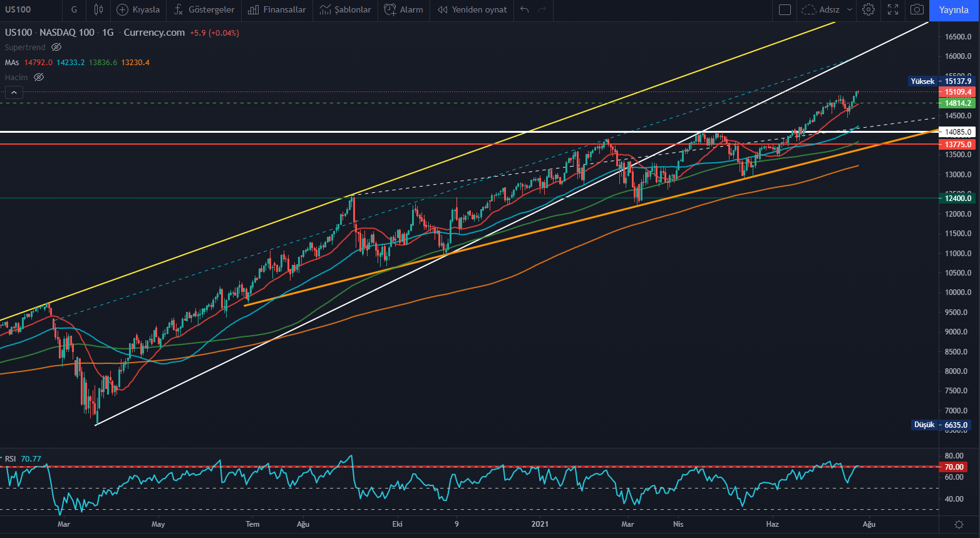Start Yeniden oynat bar replay

[473, 10]
